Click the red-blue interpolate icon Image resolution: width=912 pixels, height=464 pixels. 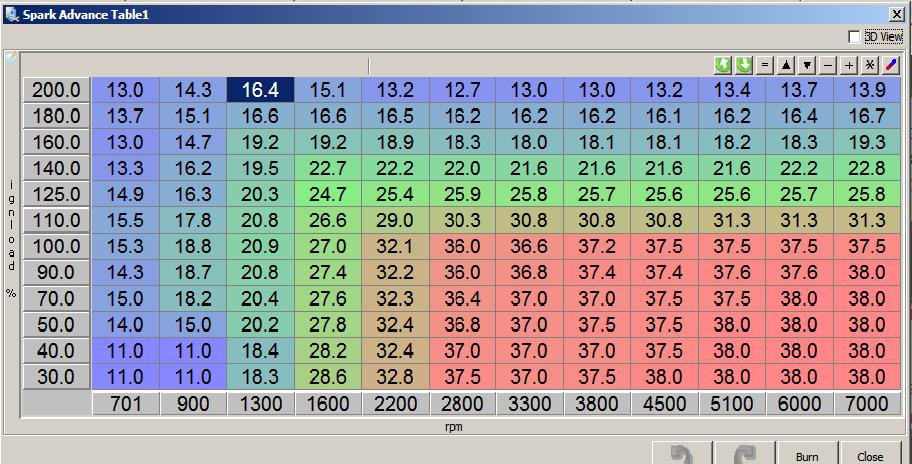[x=890, y=65]
